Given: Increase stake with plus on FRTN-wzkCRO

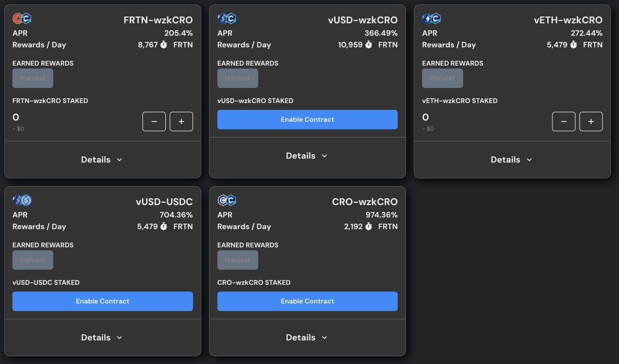Looking at the screenshot, I should point(181,122).
